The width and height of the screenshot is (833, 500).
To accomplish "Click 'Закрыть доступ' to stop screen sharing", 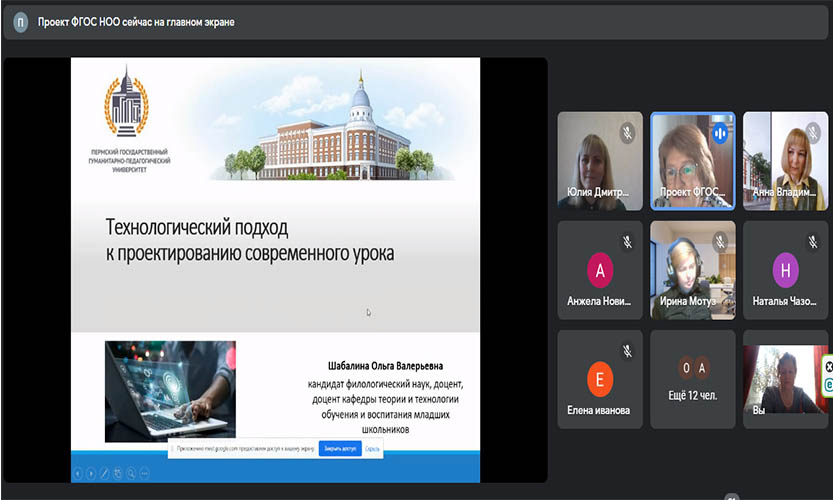I will pos(340,449).
